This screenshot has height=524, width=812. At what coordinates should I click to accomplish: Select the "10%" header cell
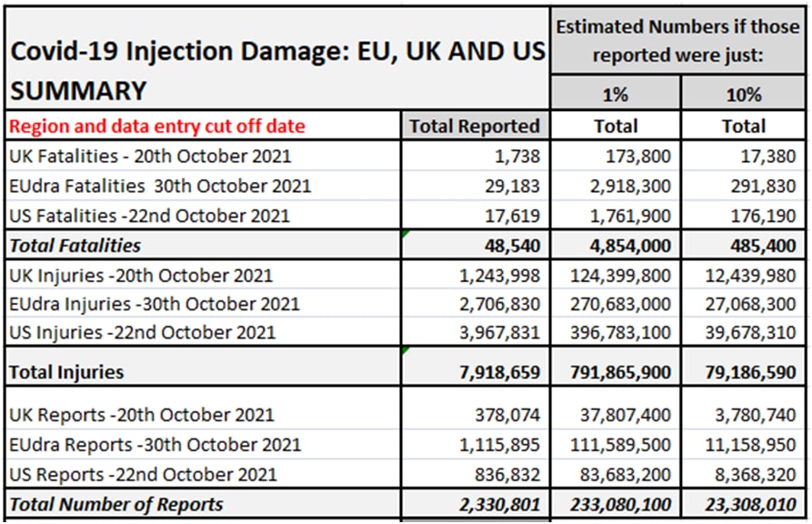(x=744, y=95)
